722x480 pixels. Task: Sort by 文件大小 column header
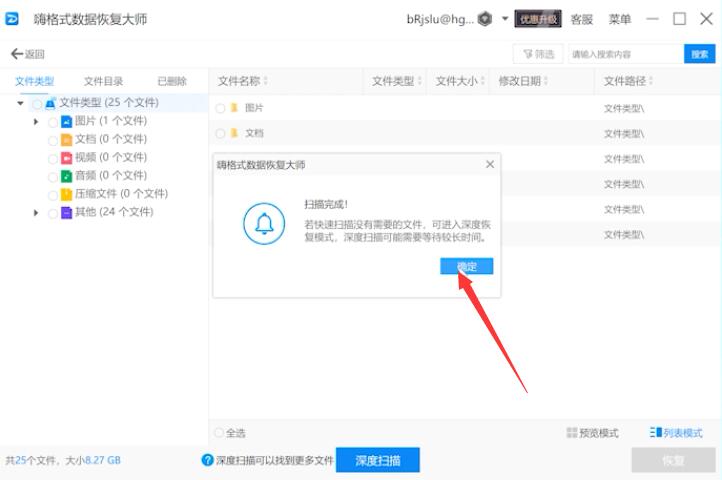click(x=460, y=82)
